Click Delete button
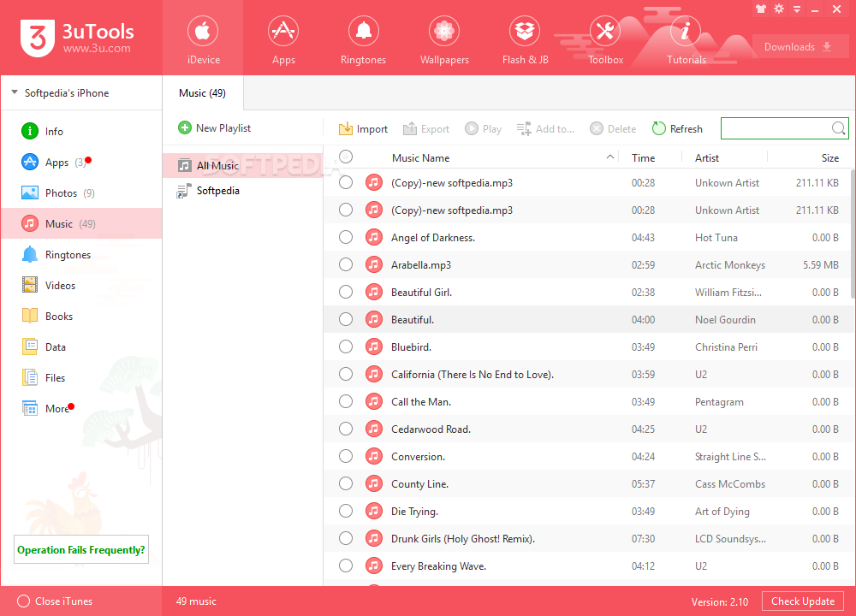Image resolution: width=856 pixels, height=616 pixels. click(613, 129)
